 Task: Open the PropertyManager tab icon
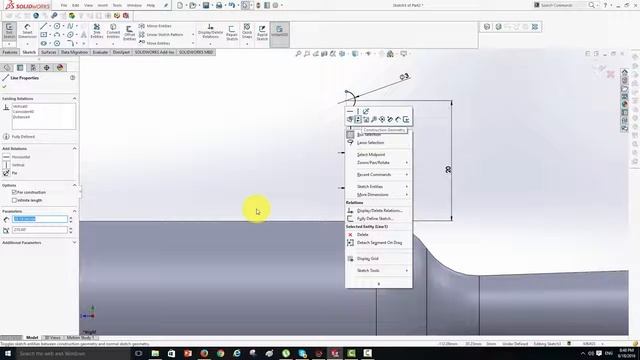coord(20,68)
